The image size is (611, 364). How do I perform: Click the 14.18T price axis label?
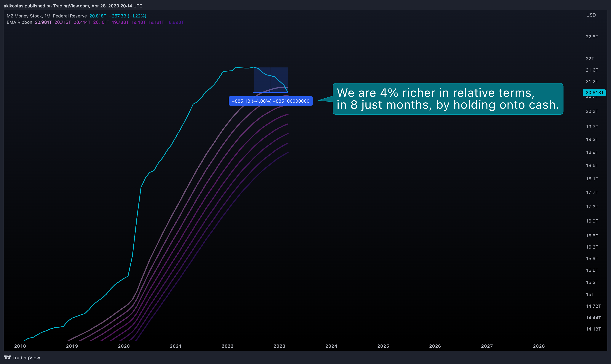[x=593, y=329]
